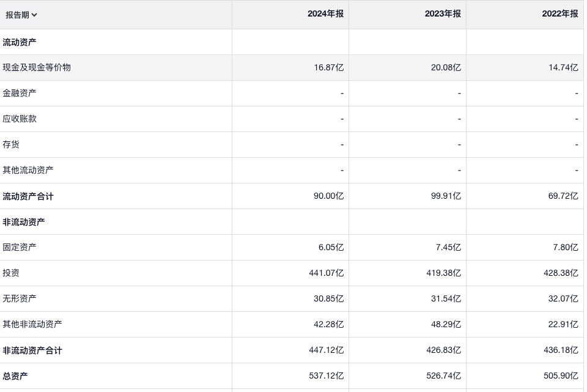Click the 流动资产 section heading
The height and width of the screenshot is (392, 587).
20,43
